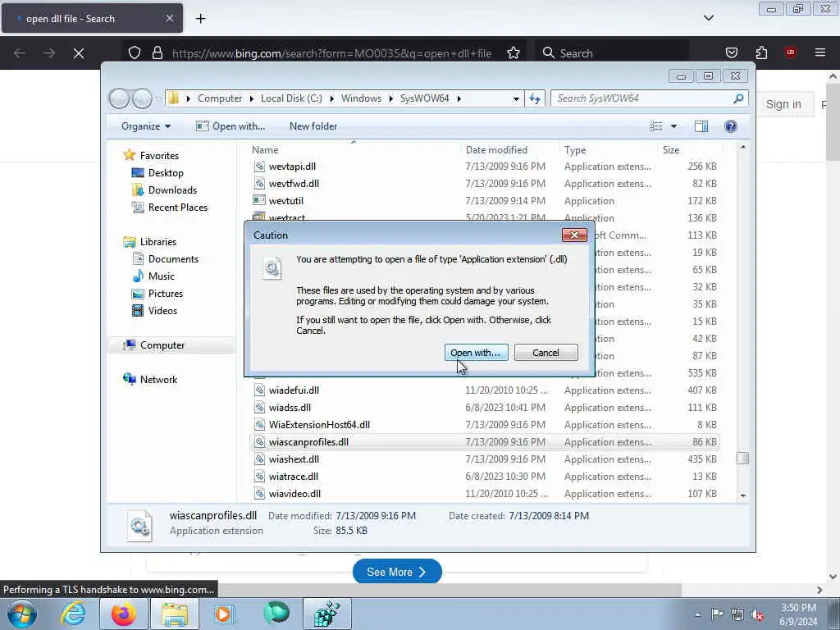Viewport: 840px width, 630px height.
Task: Bookmark page with Firefox star icon
Action: click(x=514, y=53)
